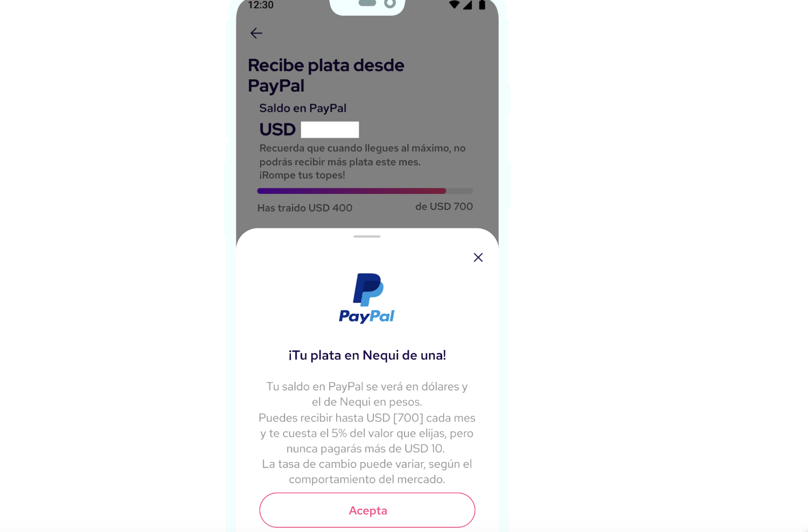
Task: Close the PayPal info sheet with X
Action: click(478, 257)
